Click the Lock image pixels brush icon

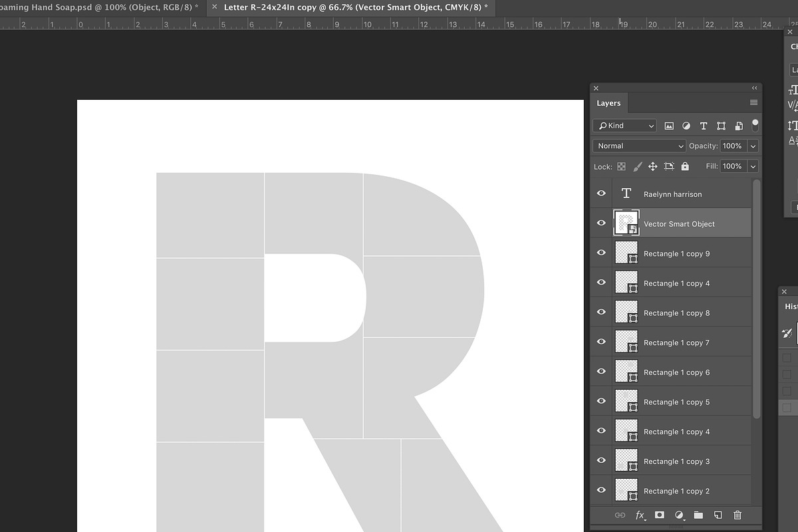click(637, 166)
